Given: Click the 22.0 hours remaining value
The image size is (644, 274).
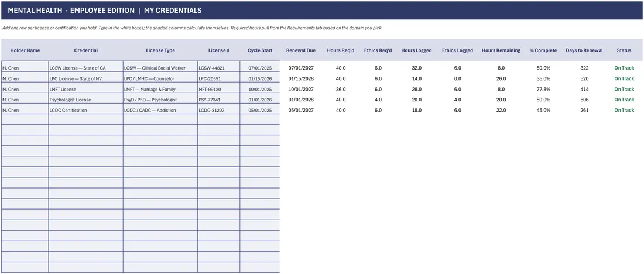Looking at the screenshot, I should [x=501, y=110].
